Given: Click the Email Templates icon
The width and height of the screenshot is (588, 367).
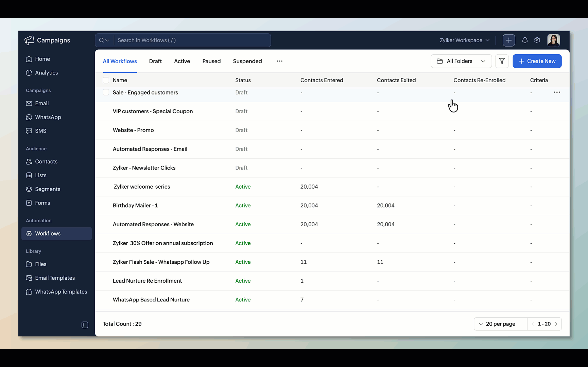Looking at the screenshot, I should (x=29, y=278).
